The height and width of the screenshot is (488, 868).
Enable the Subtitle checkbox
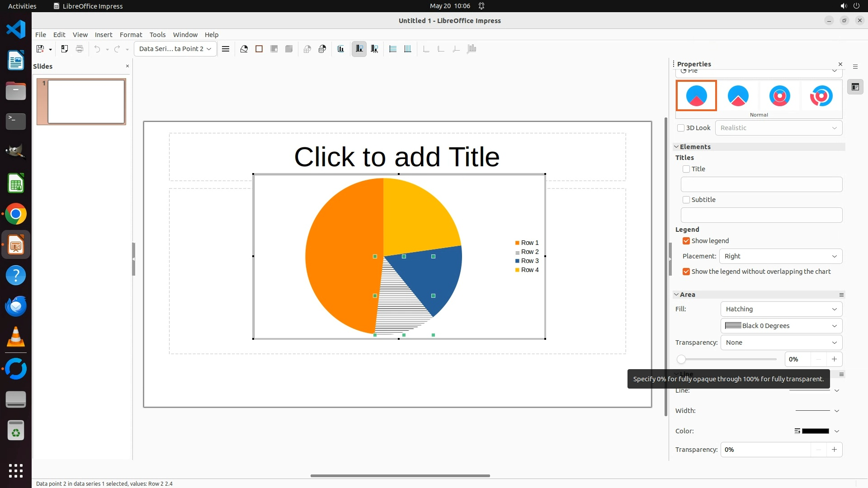[686, 200]
